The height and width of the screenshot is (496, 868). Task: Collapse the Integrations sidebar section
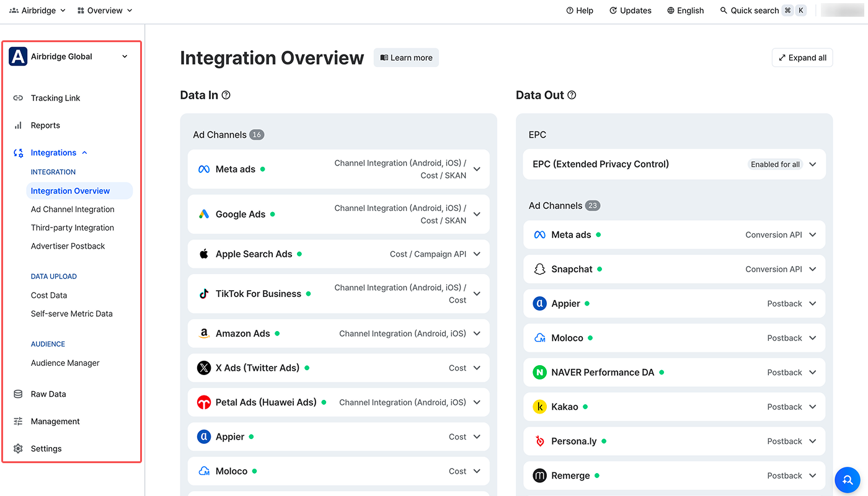point(84,153)
